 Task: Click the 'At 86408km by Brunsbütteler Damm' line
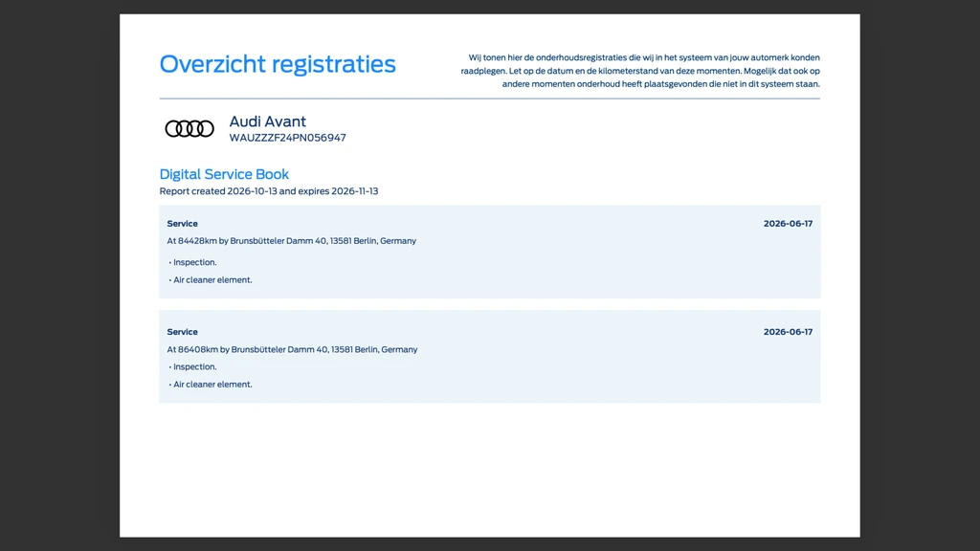pyautogui.click(x=292, y=349)
